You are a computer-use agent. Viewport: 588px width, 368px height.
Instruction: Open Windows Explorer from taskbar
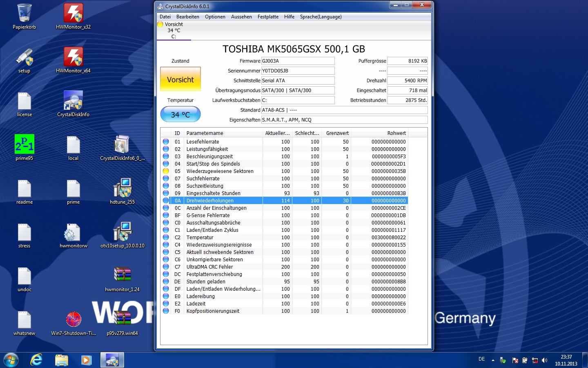pos(62,360)
